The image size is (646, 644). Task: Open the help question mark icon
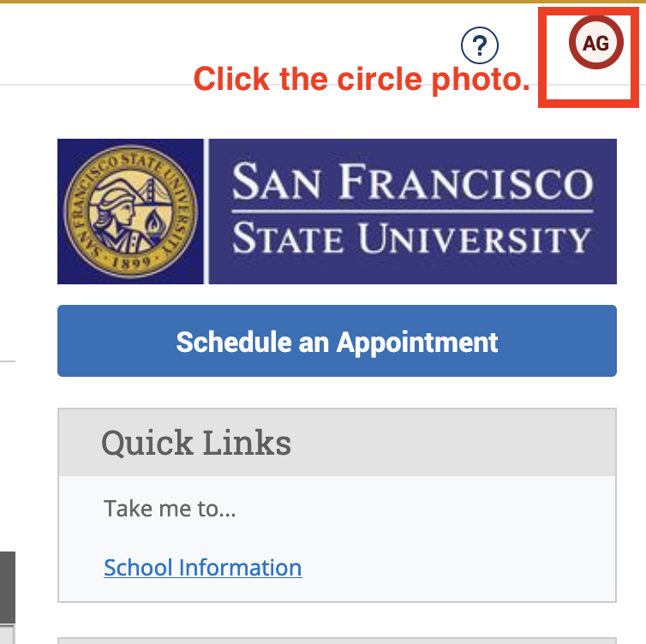pyautogui.click(x=480, y=45)
